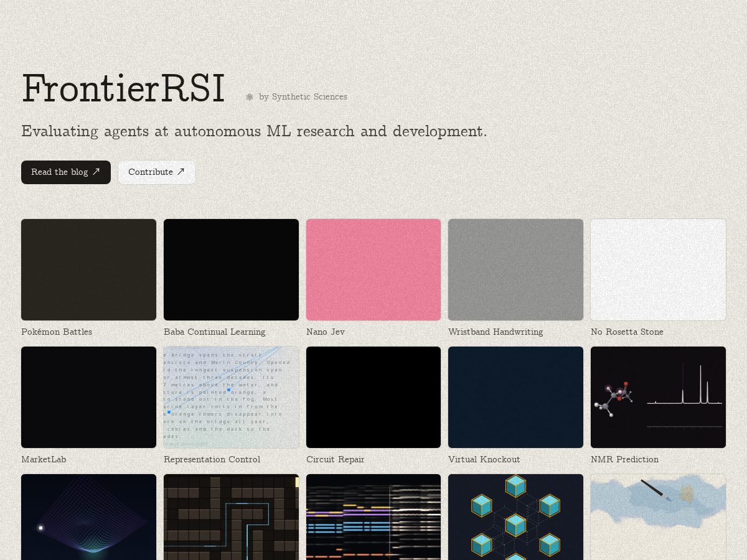Open the spectrogram piano-roll thumbnail

[374, 517]
